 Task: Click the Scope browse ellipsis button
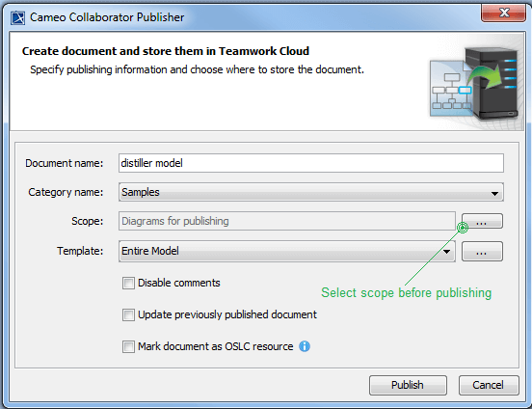[x=482, y=221]
